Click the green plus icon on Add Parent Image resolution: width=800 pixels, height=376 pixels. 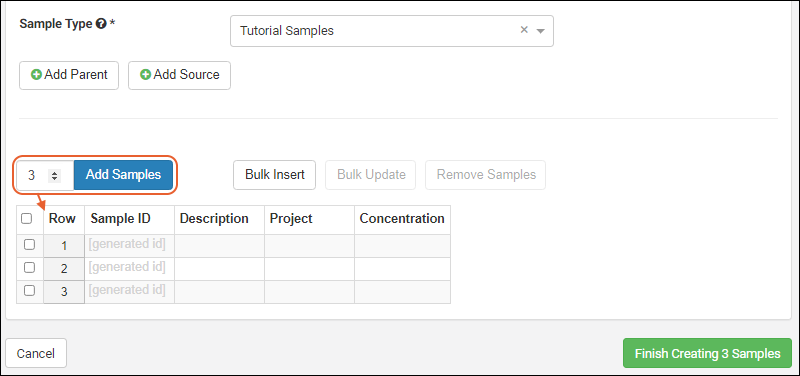(37, 75)
